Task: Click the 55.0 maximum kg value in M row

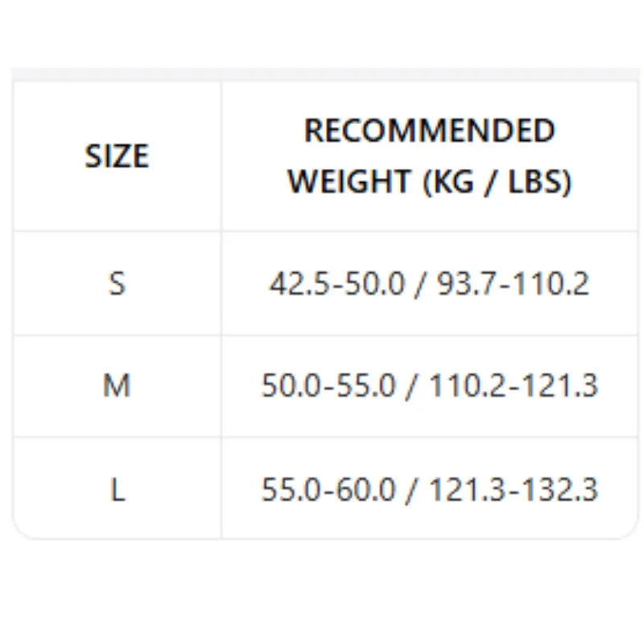Action: (x=365, y=386)
